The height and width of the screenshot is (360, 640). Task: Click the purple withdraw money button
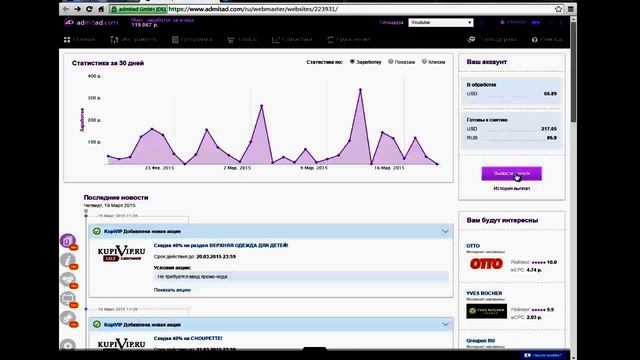pos(511,173)
